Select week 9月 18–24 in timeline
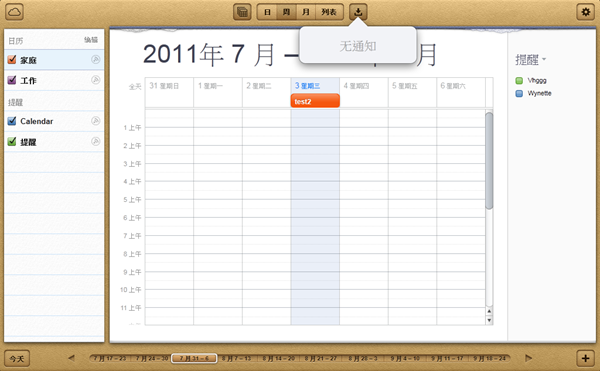Screen dimensions: 600x371 (489, 358)
